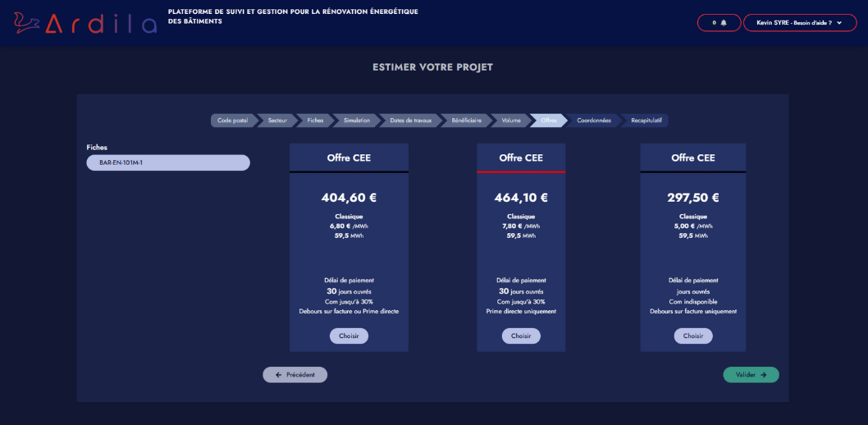Open the Recapitulatif step
The width and height of the screenshot is (868, 425).
click(x=646, y=121)
